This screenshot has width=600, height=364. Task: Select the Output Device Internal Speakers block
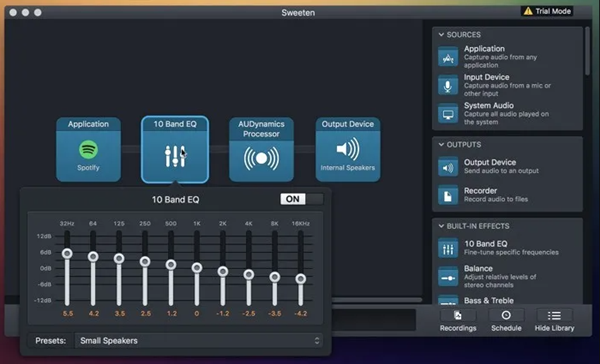348,149
